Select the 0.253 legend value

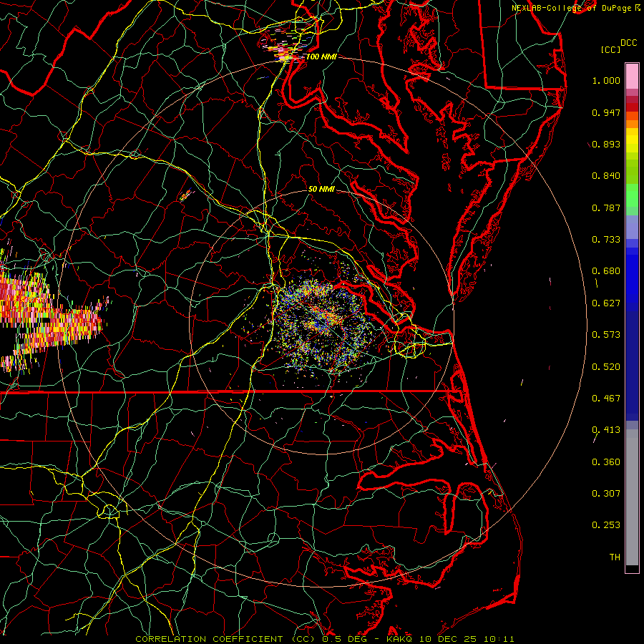[x=606, y=525]
